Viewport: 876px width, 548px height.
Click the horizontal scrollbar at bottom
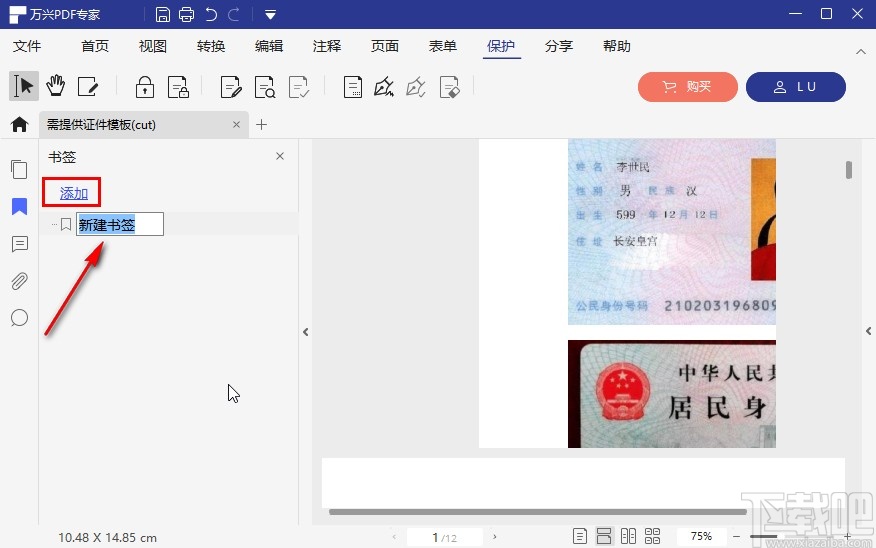(x=538, y=511)
